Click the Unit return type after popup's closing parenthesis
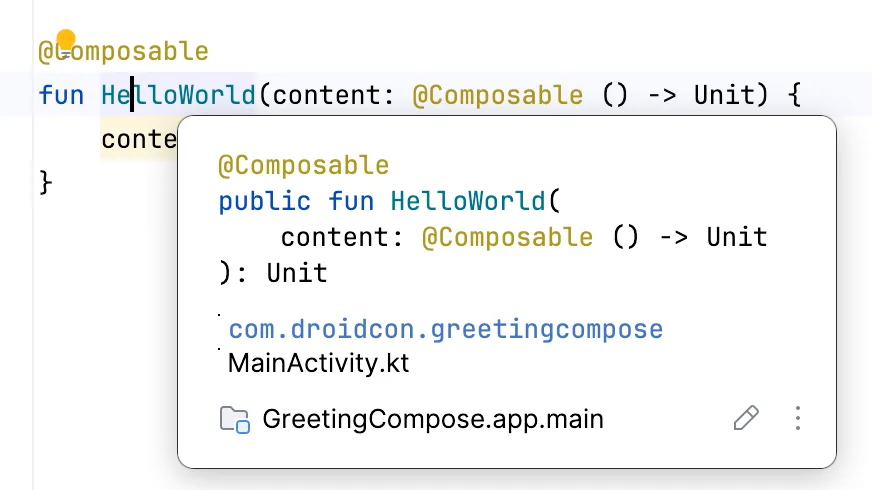The image size is (872, 490). pyautogui.click(x=296, y=273)
